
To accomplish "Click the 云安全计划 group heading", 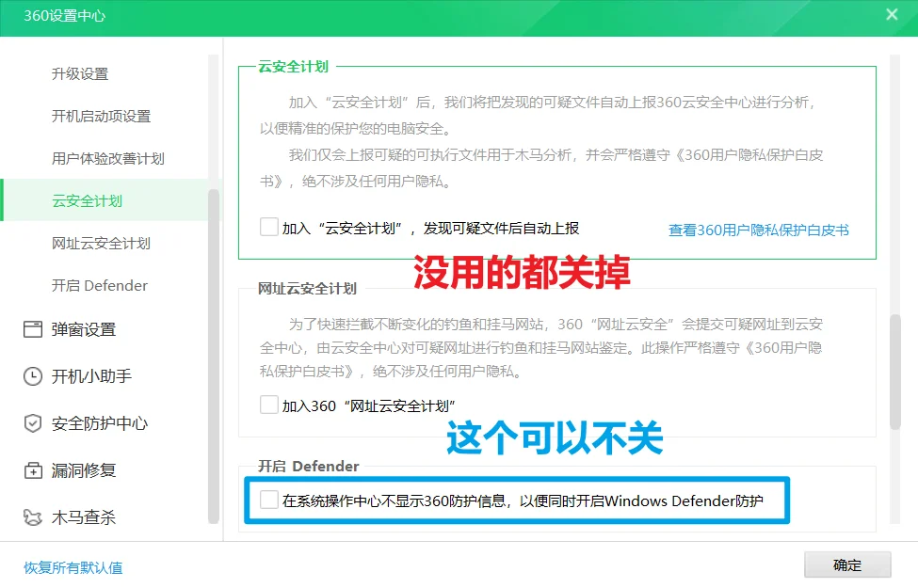I will point(294,67).
